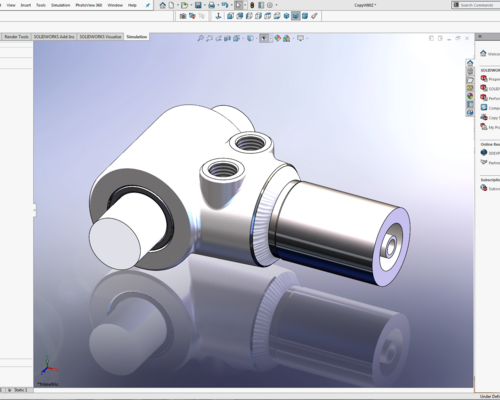Open the Tools menu

point(41,5)
